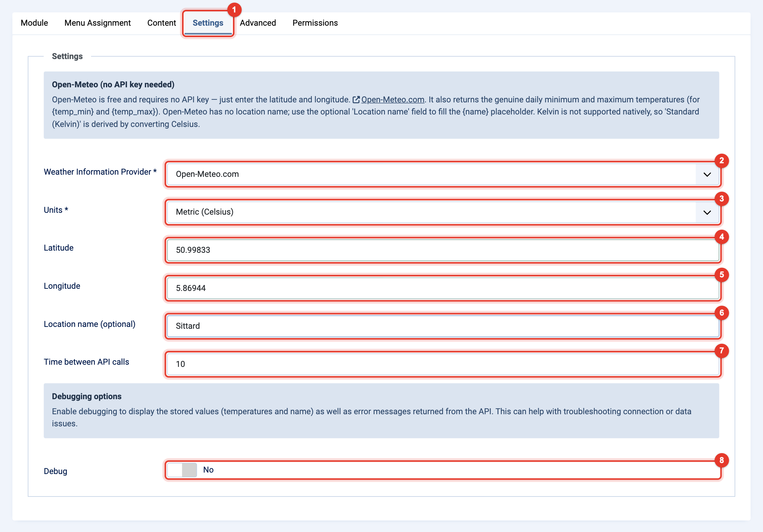Click into the Longitude field
This screenshot has width=763, height=532.
443,288
